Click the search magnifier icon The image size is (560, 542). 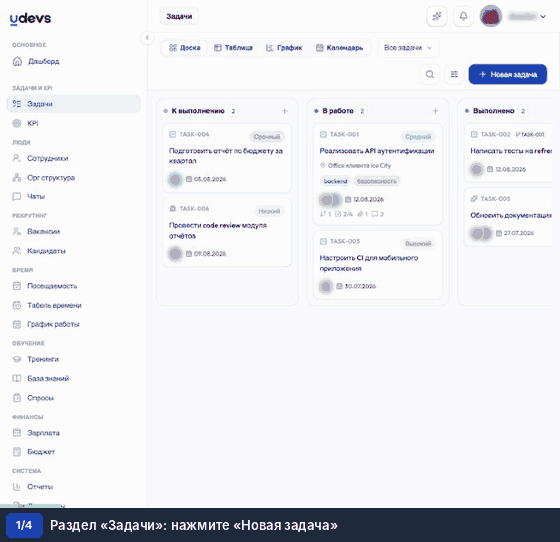(430, 74)
